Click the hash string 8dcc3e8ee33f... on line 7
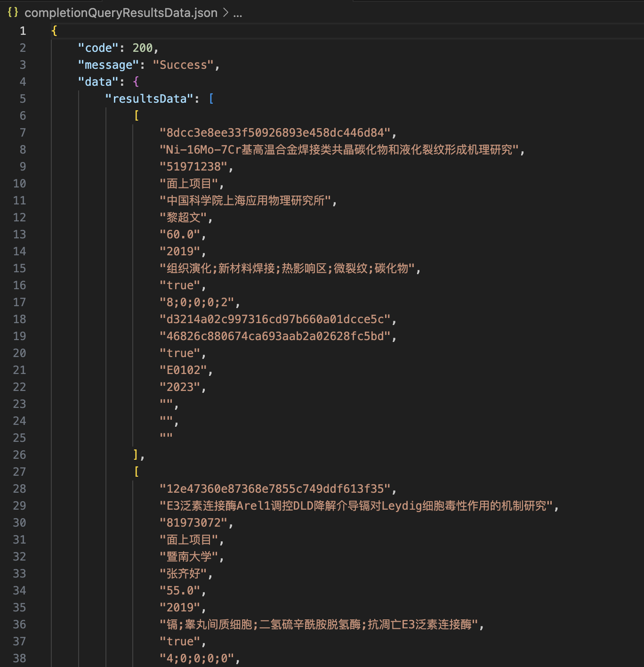 click(x=275, y=132)
